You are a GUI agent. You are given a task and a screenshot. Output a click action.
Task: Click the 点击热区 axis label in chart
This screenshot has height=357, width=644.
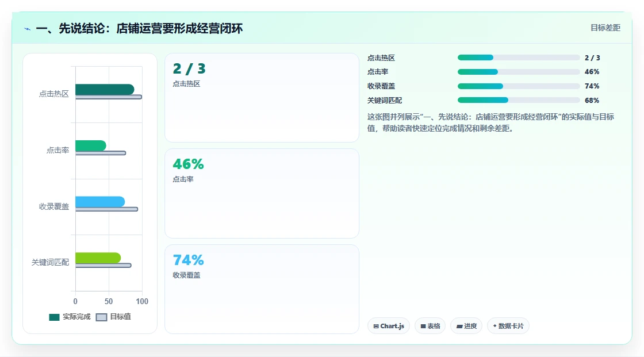point(54,94)
